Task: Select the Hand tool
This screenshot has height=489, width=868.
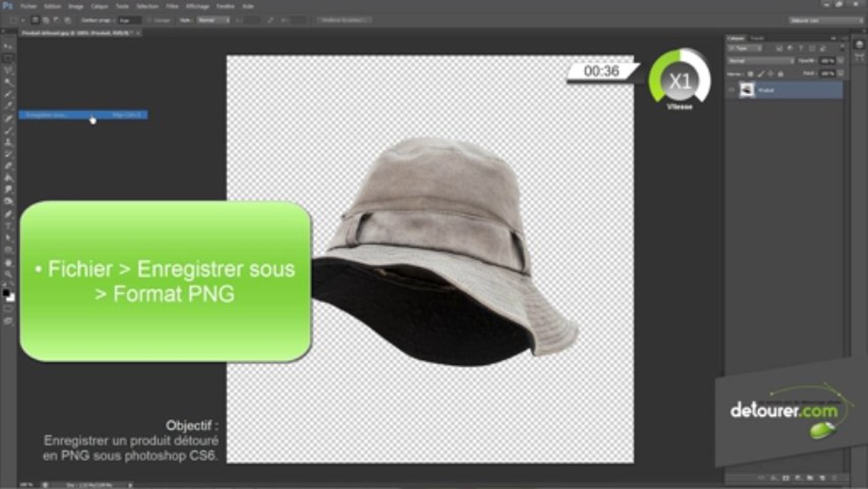Action: click(x=9, y=263)
